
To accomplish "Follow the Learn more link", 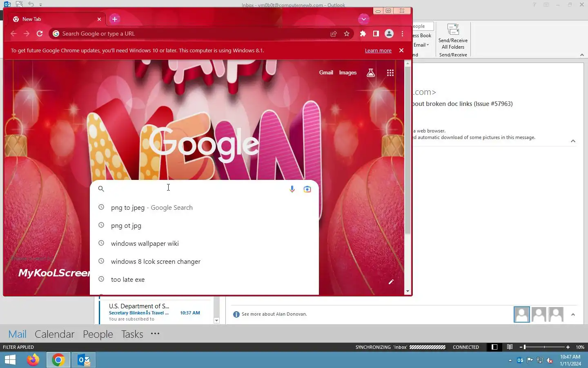I will 378,51.
